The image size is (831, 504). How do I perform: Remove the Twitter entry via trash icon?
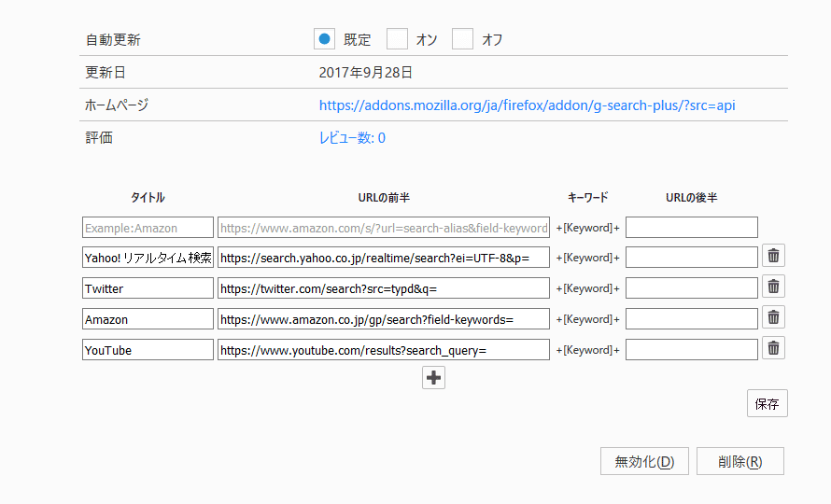click(773, 287)
